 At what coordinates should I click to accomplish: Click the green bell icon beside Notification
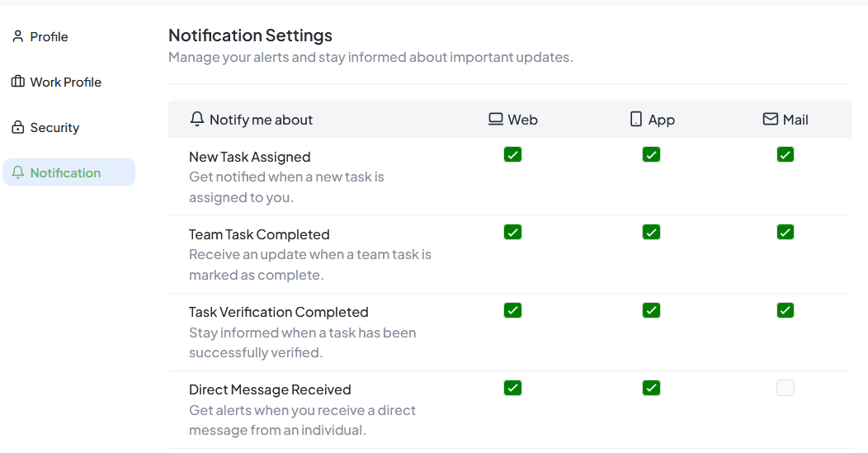point(17,172)
